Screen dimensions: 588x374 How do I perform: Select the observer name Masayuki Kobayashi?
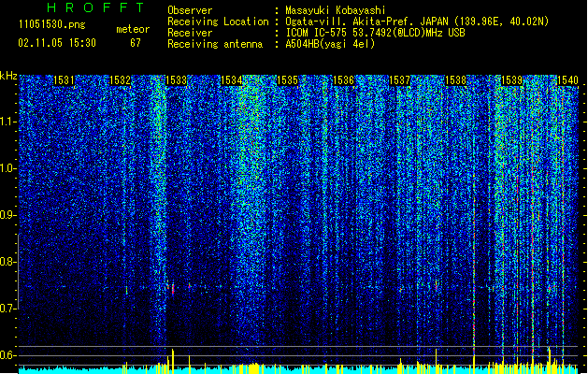click(x=336, y=10)
